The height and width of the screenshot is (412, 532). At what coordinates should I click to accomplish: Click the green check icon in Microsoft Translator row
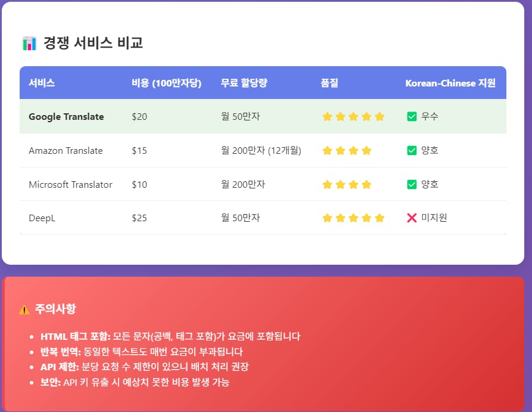pyautogui.click(x=412, y=184)
